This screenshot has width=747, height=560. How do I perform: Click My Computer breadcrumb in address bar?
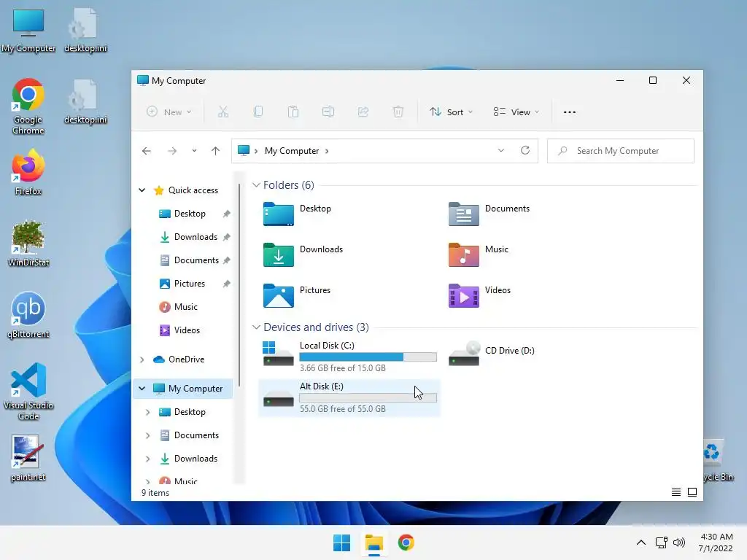click(292, 151)
